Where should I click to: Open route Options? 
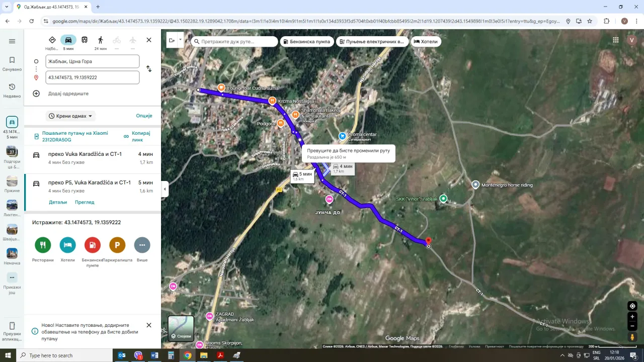(144, 116)
